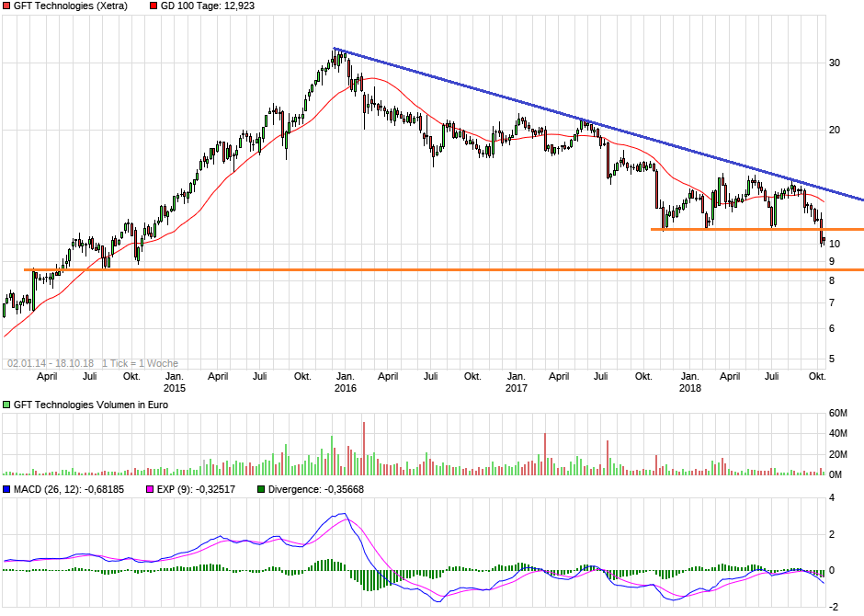Click the EXP (9): -0,32517 label
The height and width of the screenshot is (616, 864).
(x=196, y=489)
